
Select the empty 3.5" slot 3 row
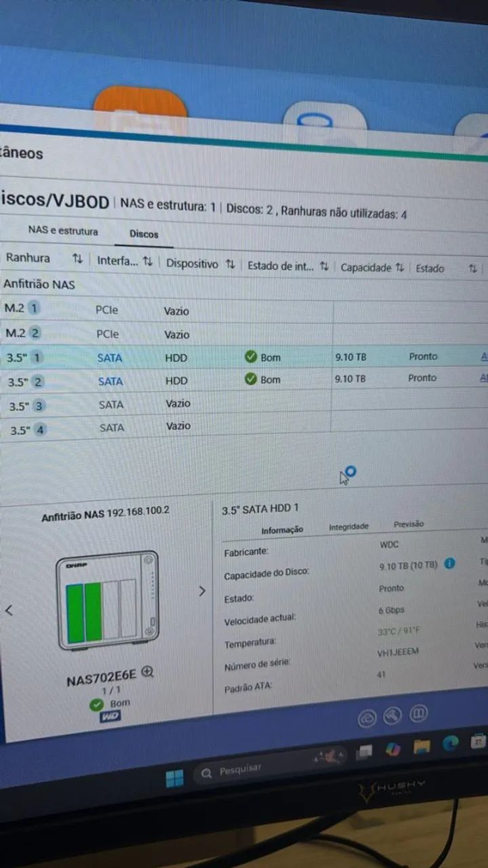tap(244, 404)
